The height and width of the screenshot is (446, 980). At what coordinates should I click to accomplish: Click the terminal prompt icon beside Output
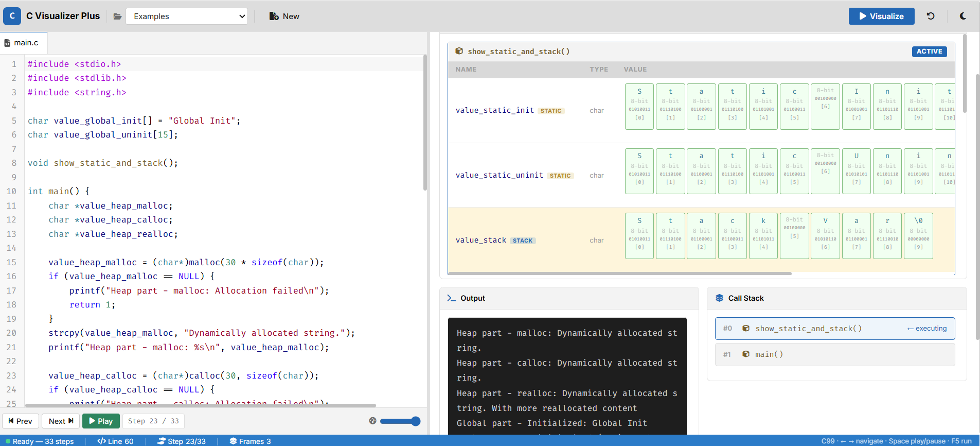tap(451, 298)
